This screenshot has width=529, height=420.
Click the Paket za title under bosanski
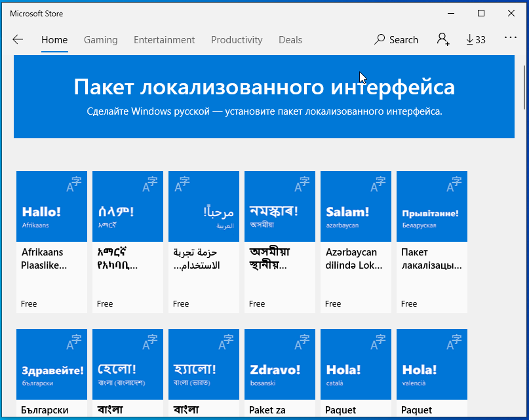tap(267, 410)
